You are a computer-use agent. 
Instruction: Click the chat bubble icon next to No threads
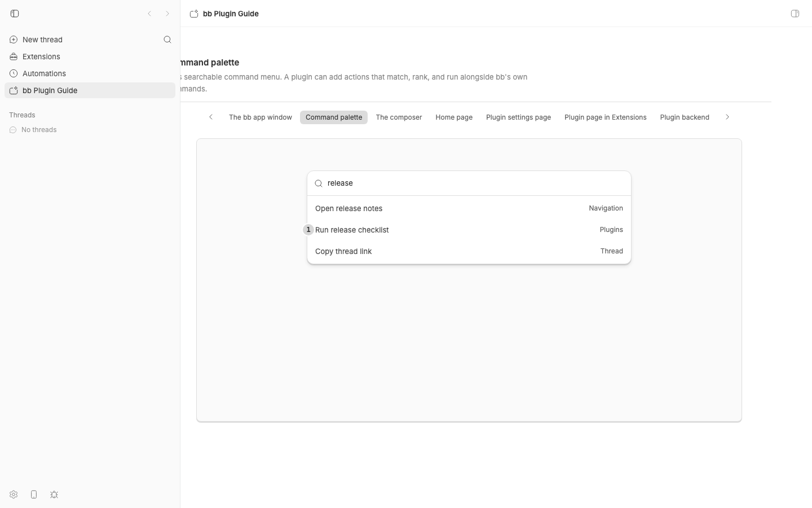click(x=13, y=130)
